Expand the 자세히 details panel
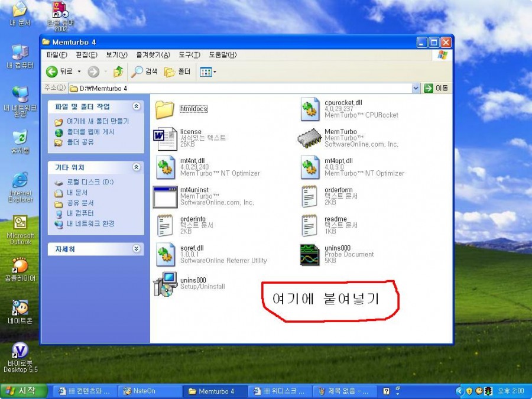 point(137,249)
